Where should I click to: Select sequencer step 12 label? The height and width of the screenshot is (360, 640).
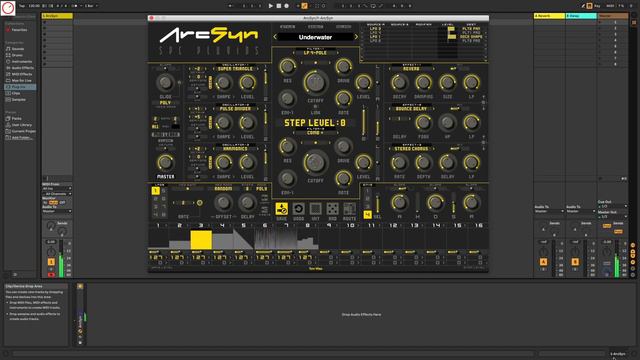click(x=393, y=225)
